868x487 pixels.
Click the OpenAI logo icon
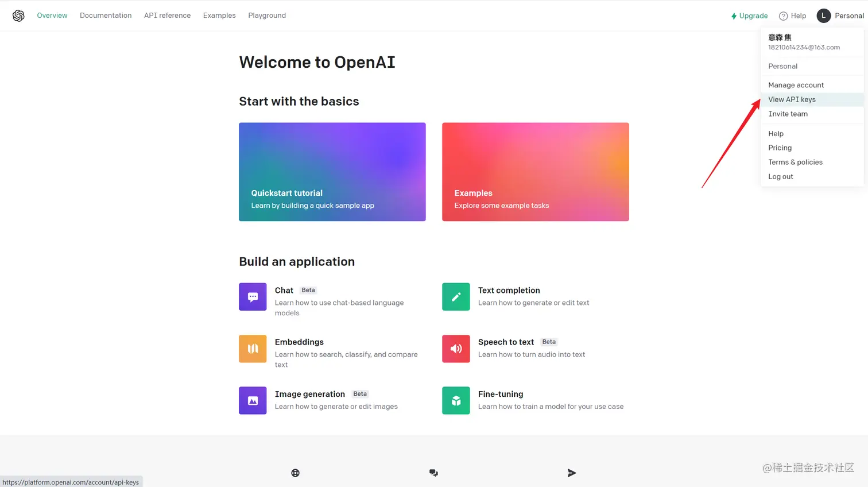[x=18, y=16]
